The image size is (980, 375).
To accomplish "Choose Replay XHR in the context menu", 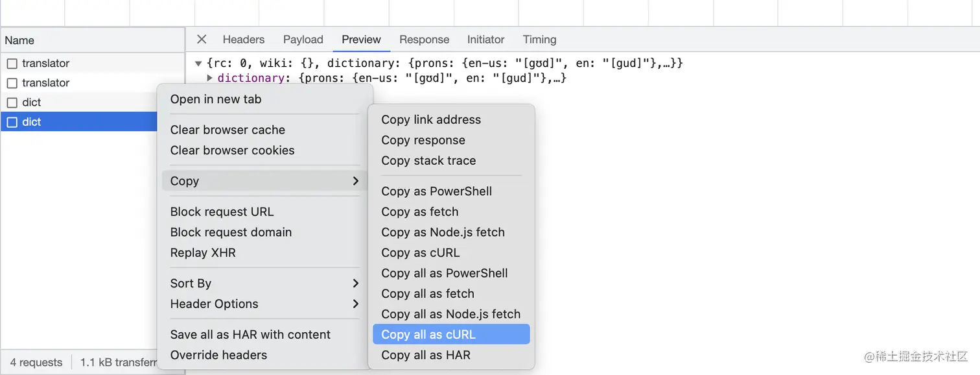I will click(203, 253).
